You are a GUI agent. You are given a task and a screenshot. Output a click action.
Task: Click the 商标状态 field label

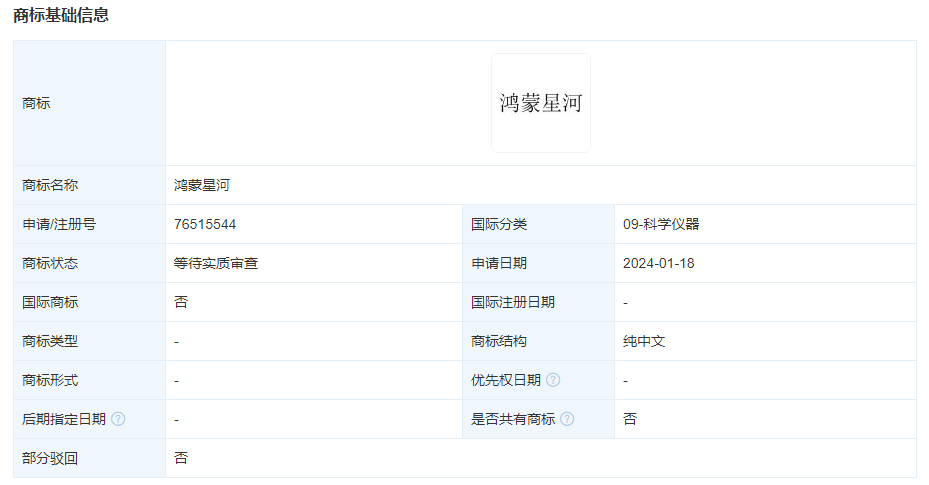(50, 263)
